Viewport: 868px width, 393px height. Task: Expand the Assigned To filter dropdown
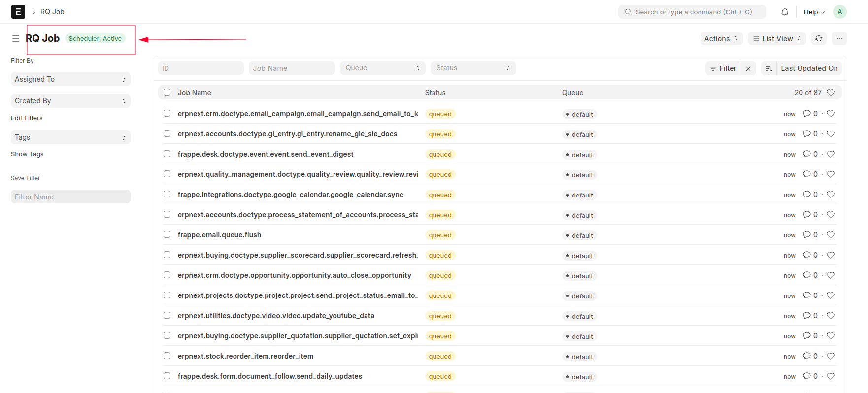[x=70, y=79]
